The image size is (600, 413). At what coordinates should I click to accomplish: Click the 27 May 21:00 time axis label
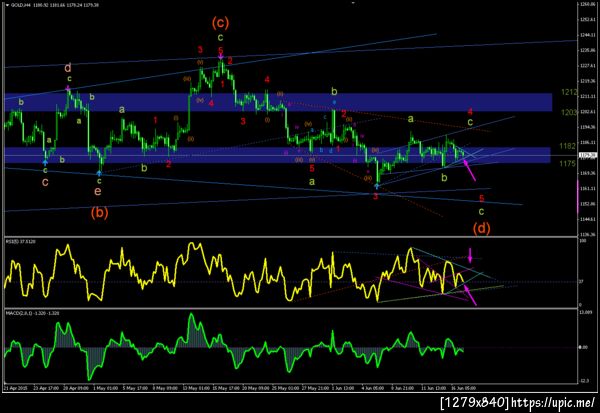coord(315,388)
